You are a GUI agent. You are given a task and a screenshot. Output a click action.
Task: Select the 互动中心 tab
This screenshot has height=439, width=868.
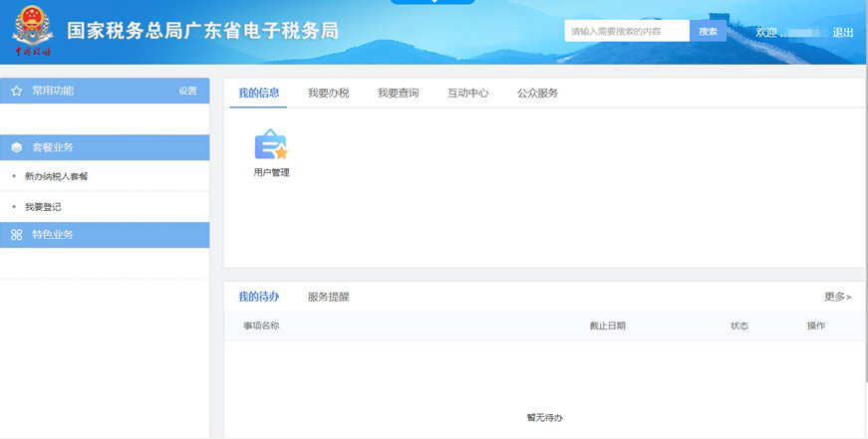point(467,93)
